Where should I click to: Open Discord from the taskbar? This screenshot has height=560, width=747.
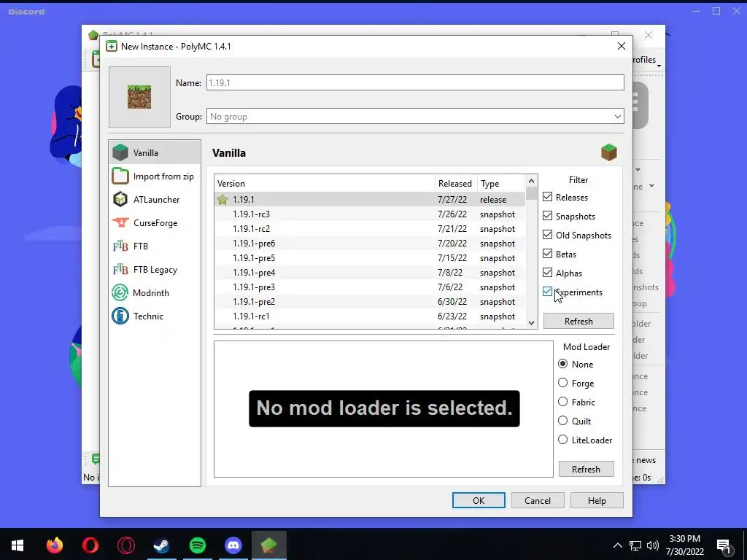point(233,545)
